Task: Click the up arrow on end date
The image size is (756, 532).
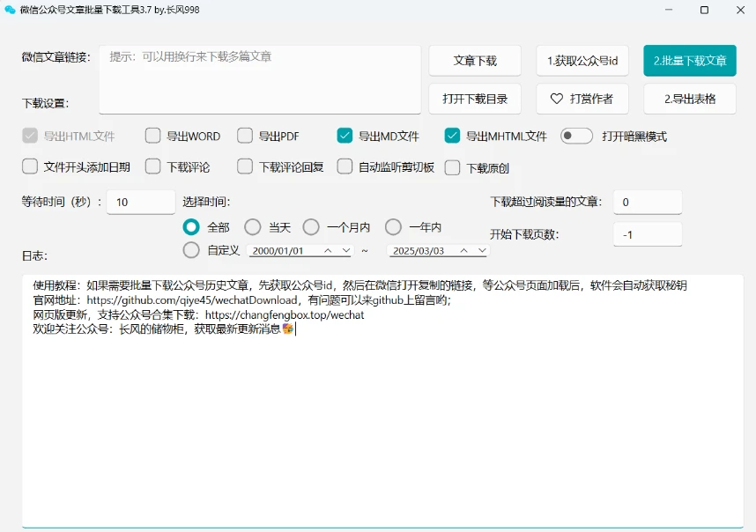Action: pyautogui.click(x=463, y=251)
